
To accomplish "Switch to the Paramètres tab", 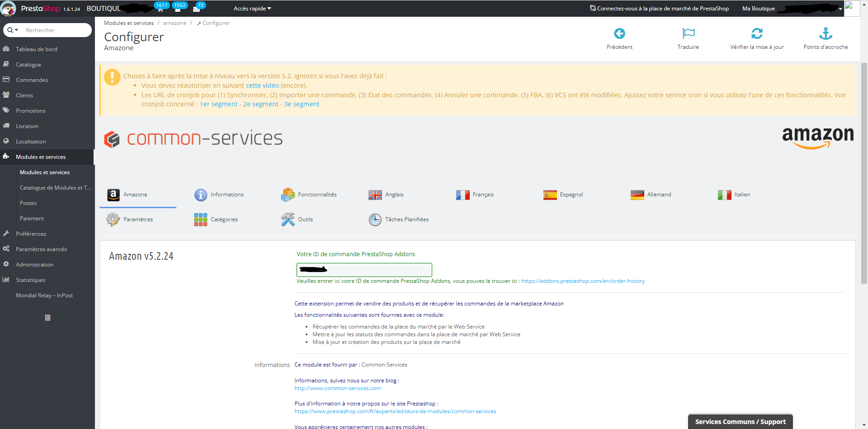I will (x=130, y=219).
